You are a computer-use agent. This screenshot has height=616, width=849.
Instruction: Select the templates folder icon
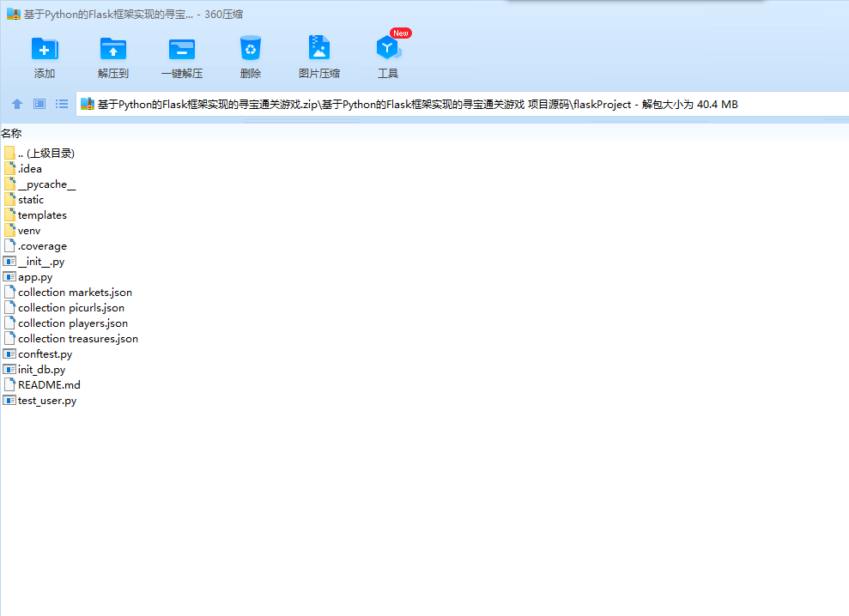coord(9,214)
